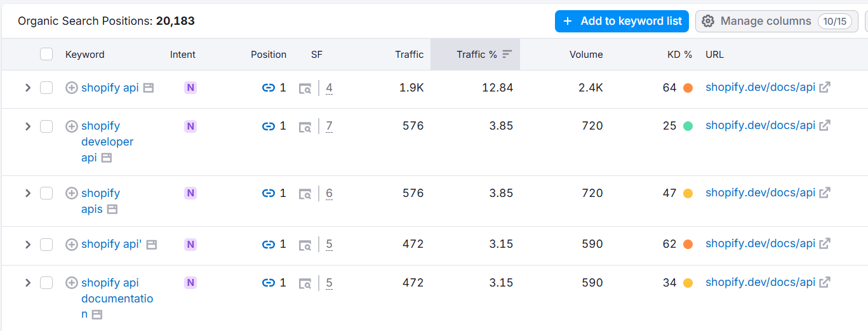Sort by Volume column header
Image resolution: width=868 pixels, height=331 pixels.
586,55
